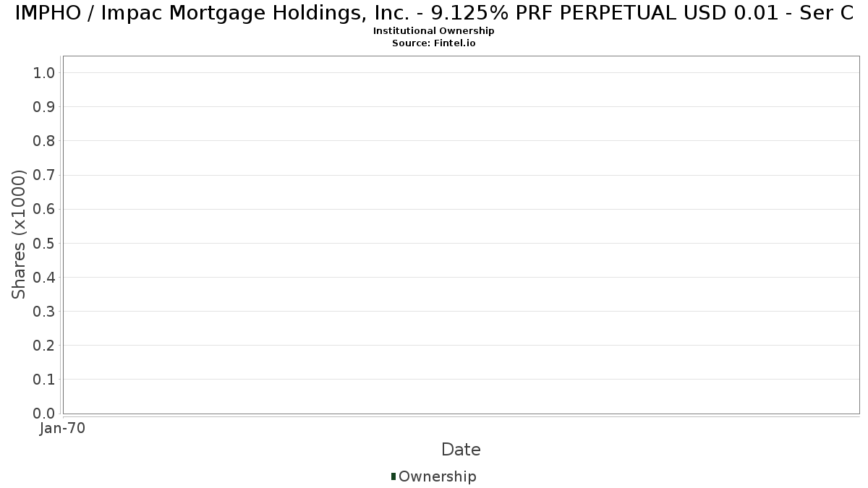Click the Shares (x1000) y-axis title
This screenshot has height=488, width=868.
[20, 234]
